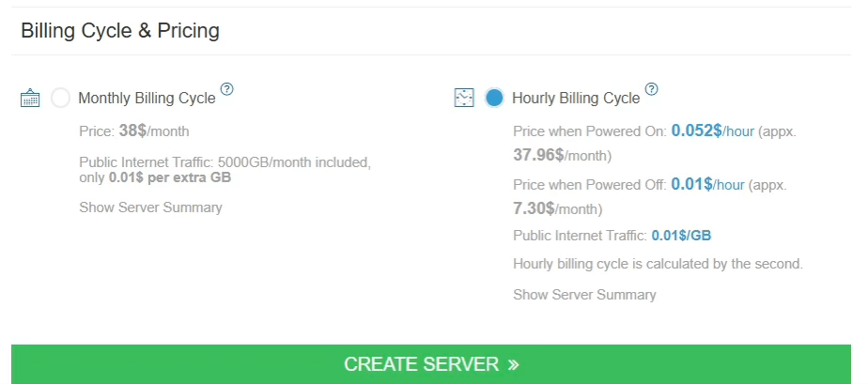Click the hourly billing chart icon
The height and width of the screenshot is (384, 868).
[x=464, y=98]
